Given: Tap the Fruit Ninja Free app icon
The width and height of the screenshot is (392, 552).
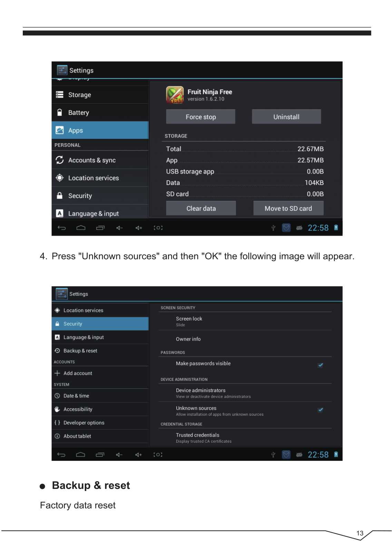Looking at the screenshot, I should click(175, 95).
